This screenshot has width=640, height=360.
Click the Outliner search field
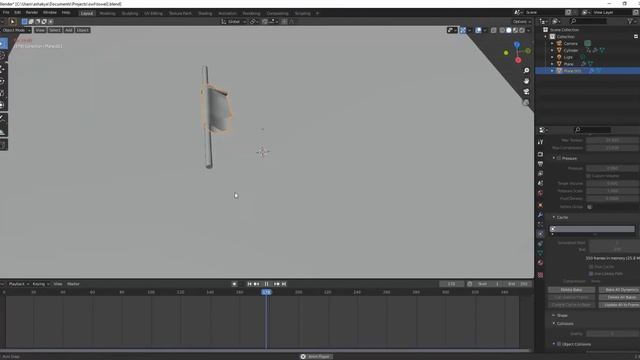coord(589,21)
